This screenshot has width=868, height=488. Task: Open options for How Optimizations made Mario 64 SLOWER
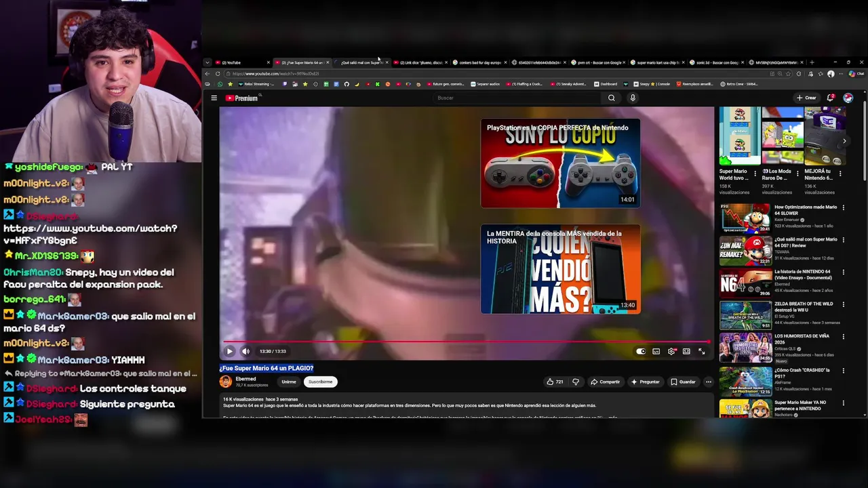pyautogui.click(x=844, y=207)
